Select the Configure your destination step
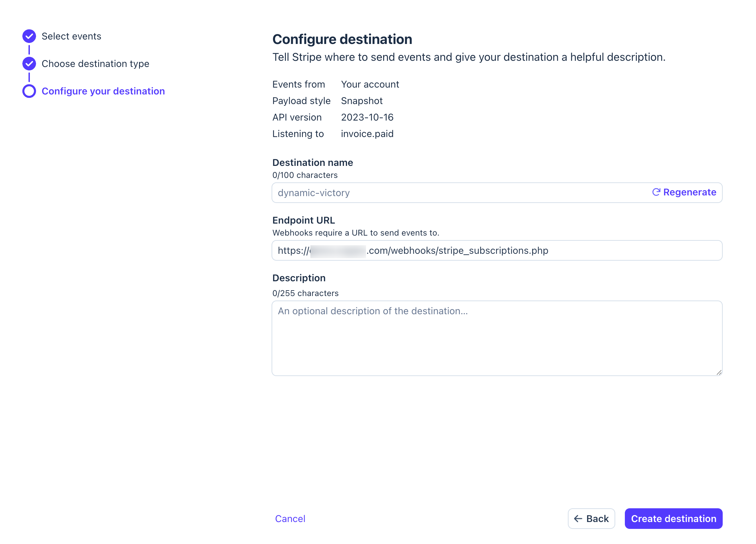The width and height of the screenshot is (756, 544). click(103, 91)
